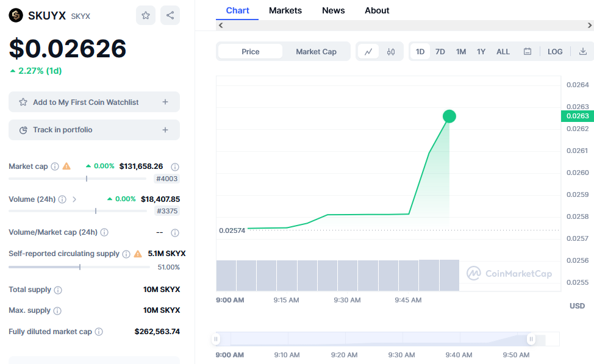Open the Markets tab
The height and width of the screenshot is (364, 594).
285,10
